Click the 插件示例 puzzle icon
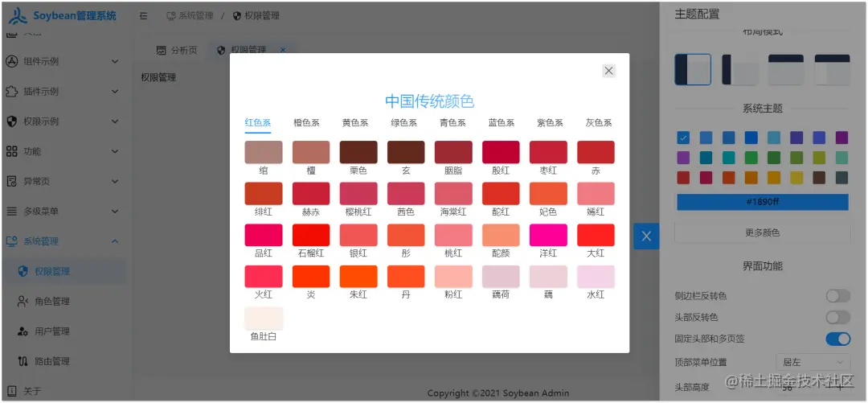Image resolution: width=868 pixels, height=403 pixels. 11,92
